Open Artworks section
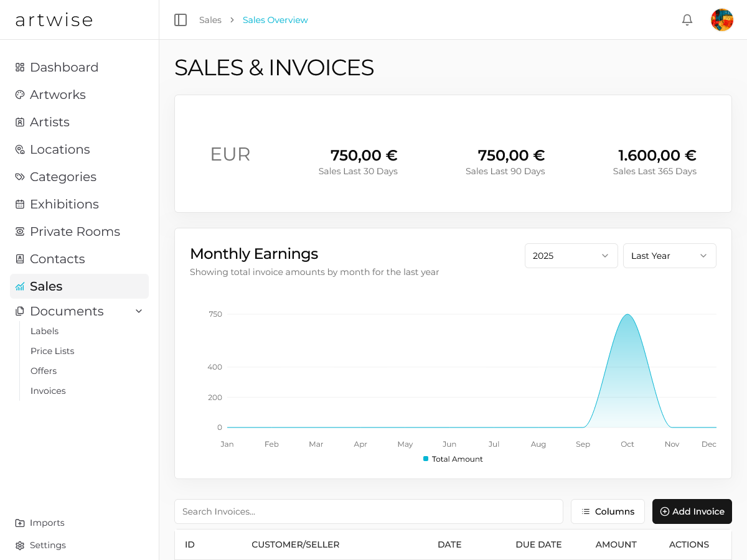Viewport: 747px width, 560px height. tap(79, 95)
